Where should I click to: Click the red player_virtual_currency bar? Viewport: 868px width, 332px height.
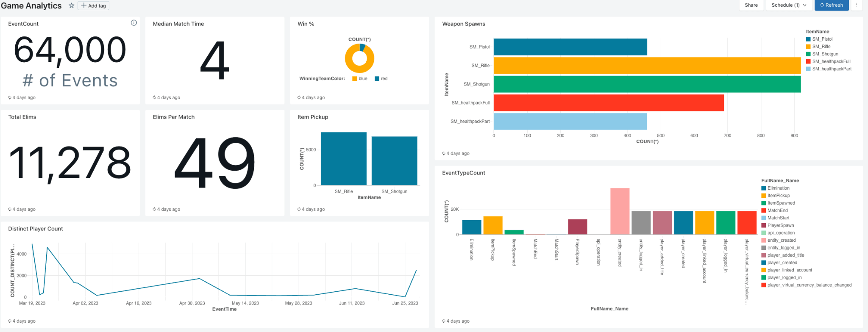tap(747, 223)
